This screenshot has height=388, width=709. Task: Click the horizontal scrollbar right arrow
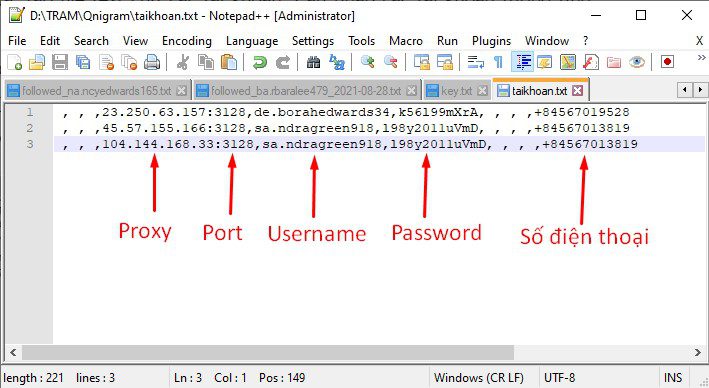pyautogui.click(x=698, y=352)
